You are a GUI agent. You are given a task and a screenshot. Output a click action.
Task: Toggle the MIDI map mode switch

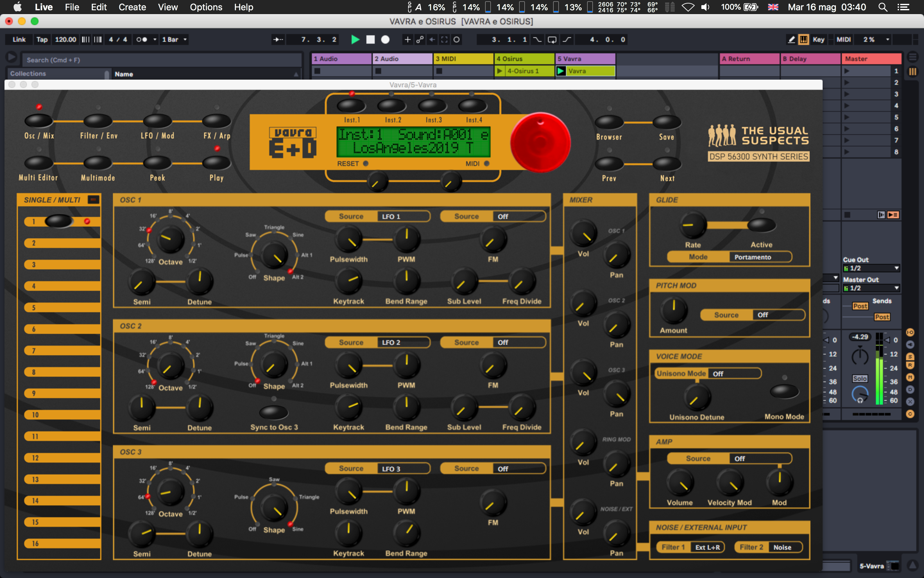coord(843,39)
